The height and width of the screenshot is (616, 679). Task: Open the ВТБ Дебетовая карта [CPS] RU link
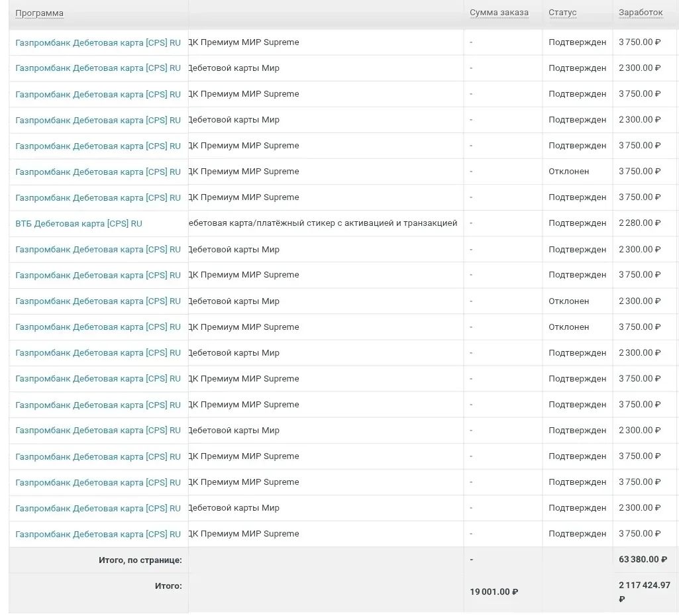pos(79,224)
